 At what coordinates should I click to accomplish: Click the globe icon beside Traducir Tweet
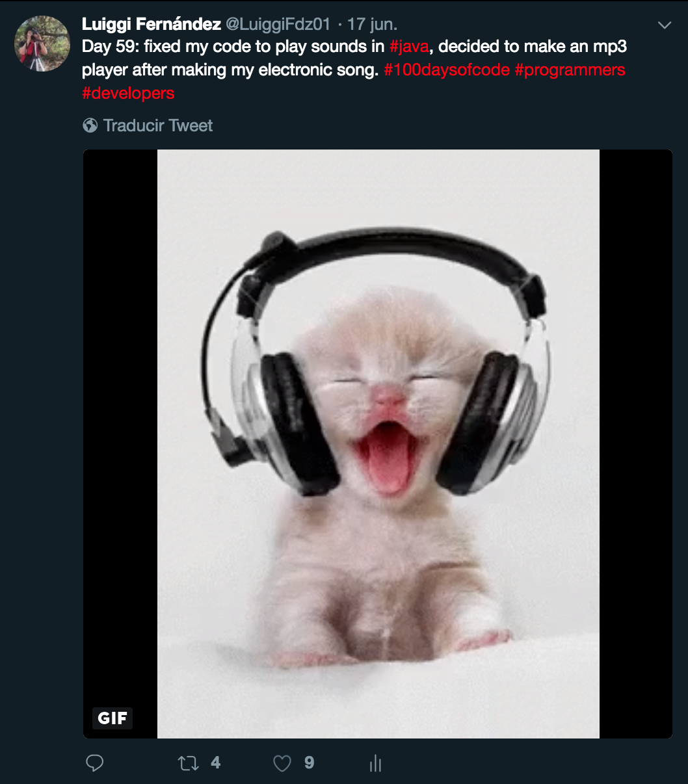(x=90, y=125)
